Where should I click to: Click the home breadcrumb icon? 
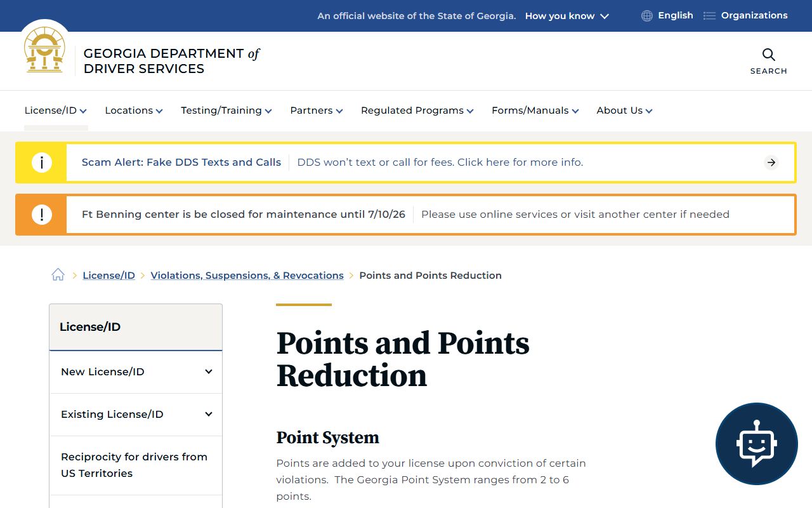58,275
